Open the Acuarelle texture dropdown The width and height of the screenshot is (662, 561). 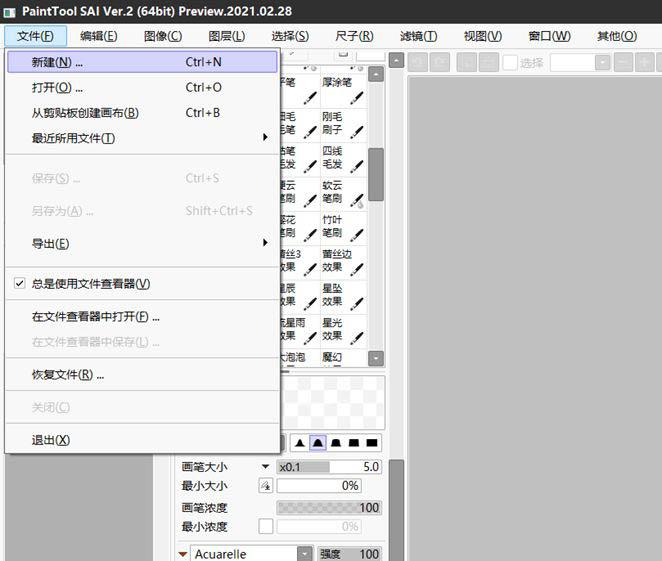(304, 554)
